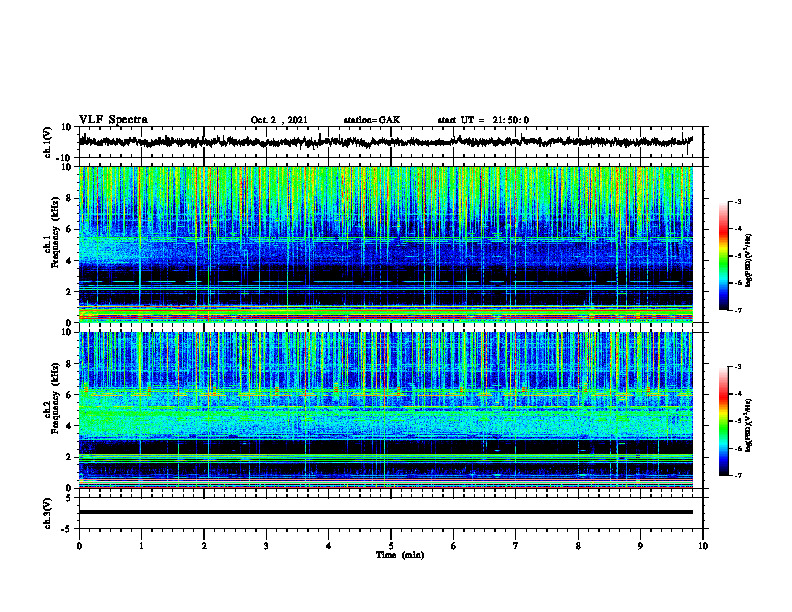Click the "VLF Spectra" title text
792x612 pixels.
(x=113, y=120)
